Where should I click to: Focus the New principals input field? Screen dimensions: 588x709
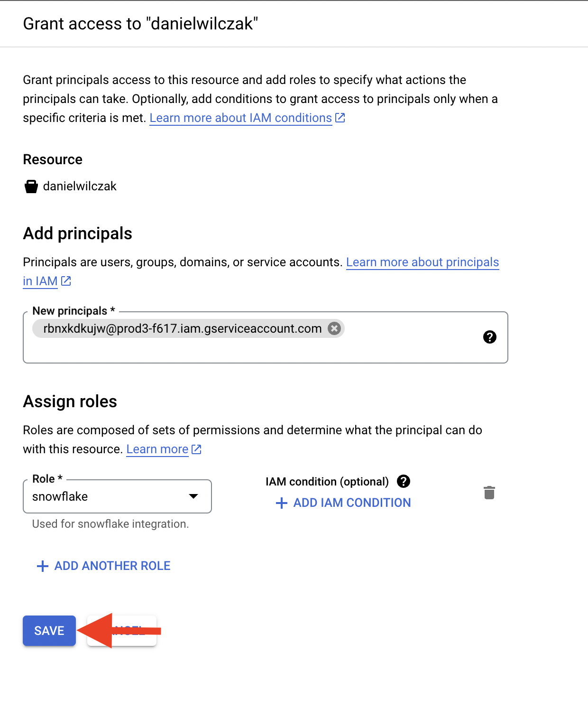pos(266,337)
